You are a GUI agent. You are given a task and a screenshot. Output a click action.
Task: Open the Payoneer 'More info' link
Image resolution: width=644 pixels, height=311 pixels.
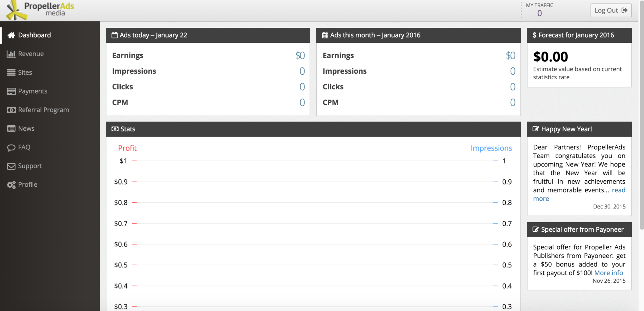[608, 273]
